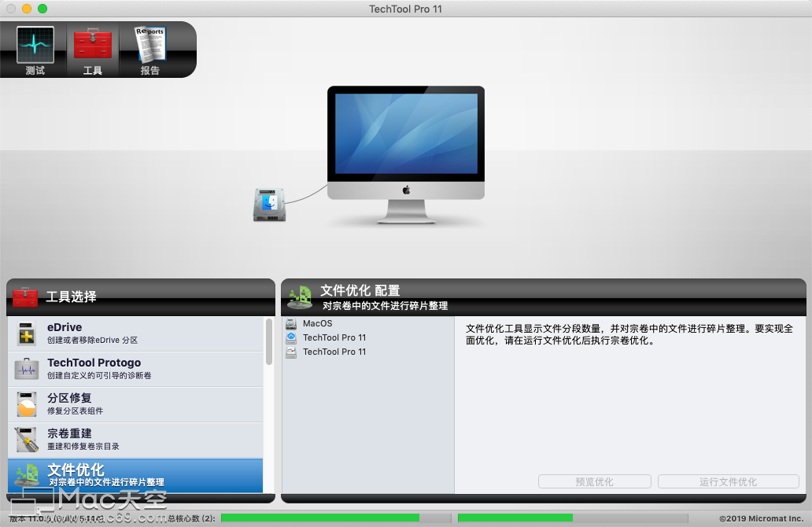Image resolution: width=812 pixels, height=527 pixels.
Task: Click 重建和修复卷宗目录 description
Action: [x=83, y=446]
